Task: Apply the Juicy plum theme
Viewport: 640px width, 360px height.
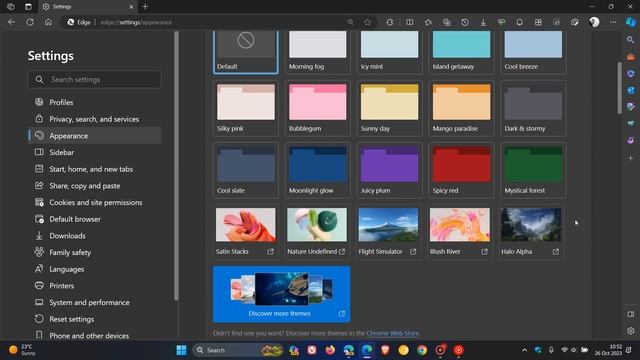Action: click(389, 170)
